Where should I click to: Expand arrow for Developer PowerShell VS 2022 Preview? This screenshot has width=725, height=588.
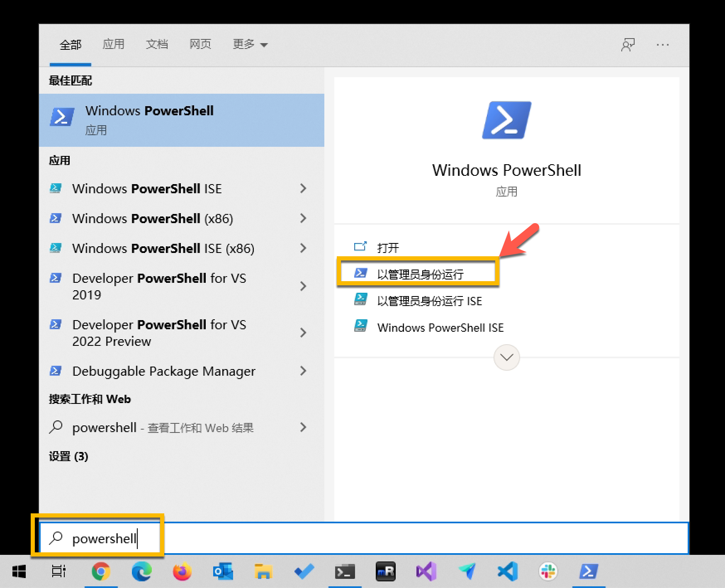[x=303, y=333]
